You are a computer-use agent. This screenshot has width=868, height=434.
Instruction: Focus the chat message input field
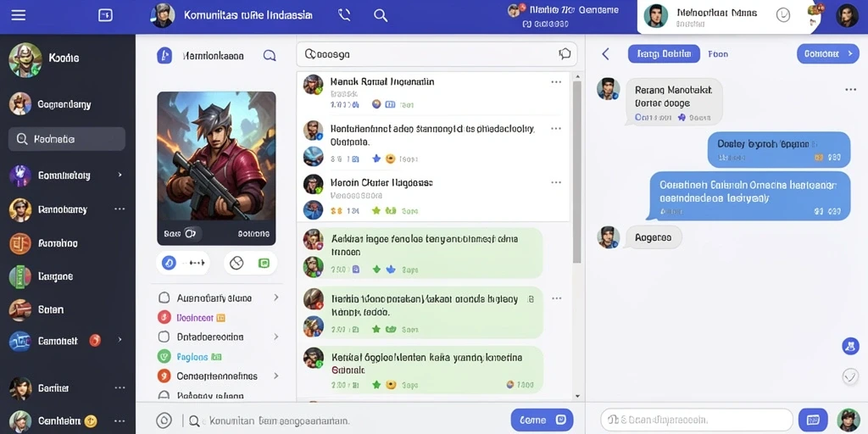697,420
